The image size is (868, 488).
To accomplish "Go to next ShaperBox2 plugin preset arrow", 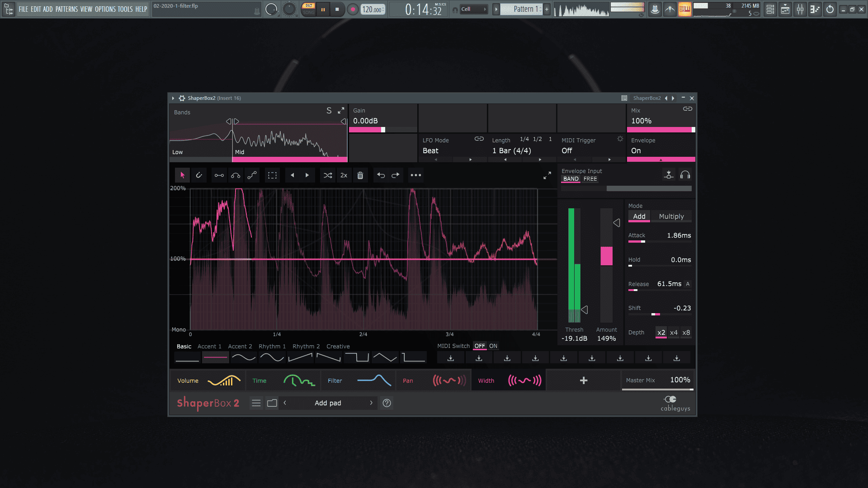I will coord(673,98).
